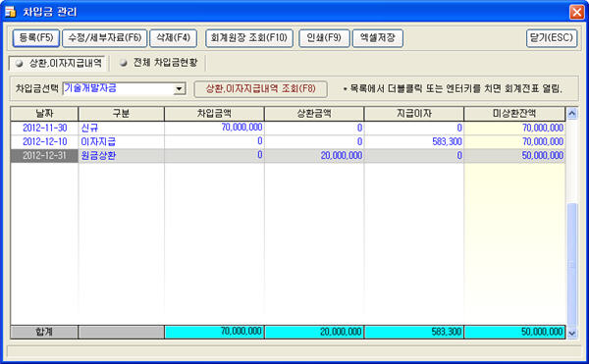Image resolution: width=589 pixels, height=364 pixels.
Task: Click the 미상환잔액 column header
Action: (514, 114)
